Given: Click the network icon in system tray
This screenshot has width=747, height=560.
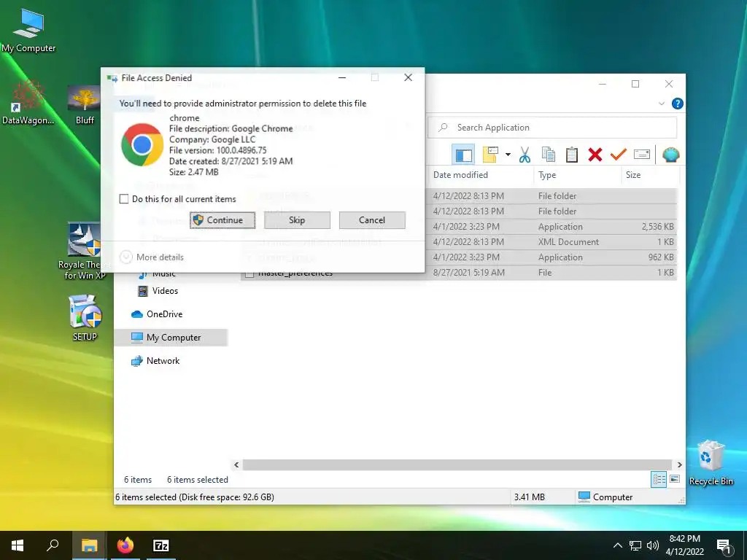Looking at the screenshot, I should pos(635,545).
